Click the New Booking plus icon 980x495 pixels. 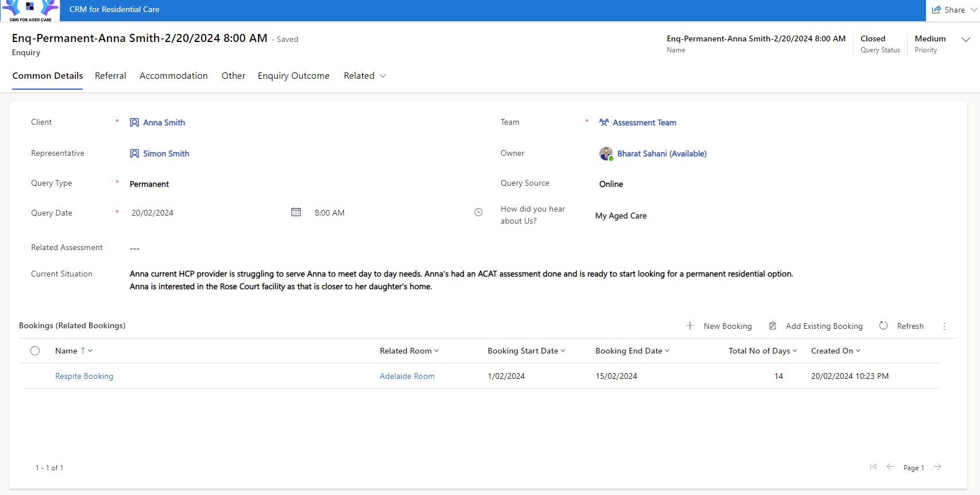click(x=690, y=325)
